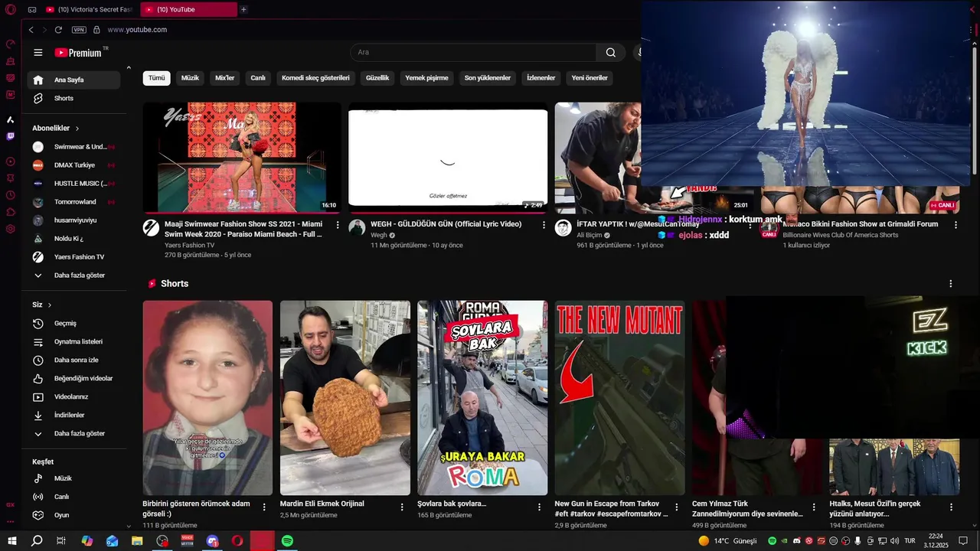Select the Canlı filter chip

pos(258,78)
